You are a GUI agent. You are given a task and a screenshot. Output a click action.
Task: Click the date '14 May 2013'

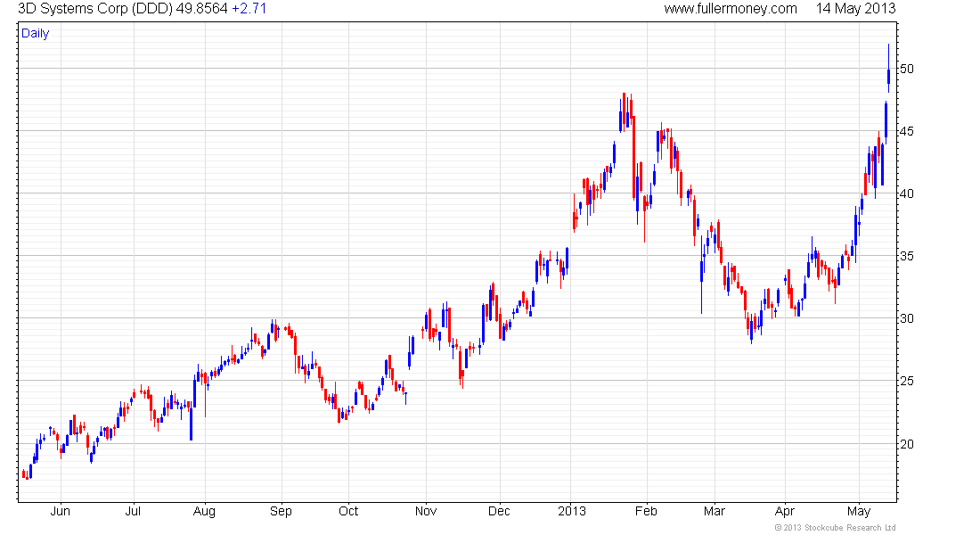[x=855, y=9]
